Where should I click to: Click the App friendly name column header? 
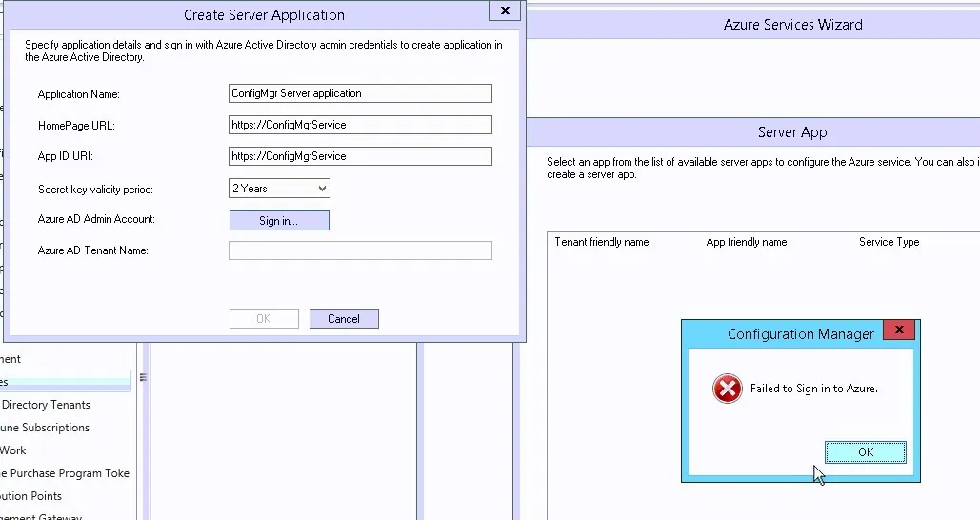click(x=747, y=242)
